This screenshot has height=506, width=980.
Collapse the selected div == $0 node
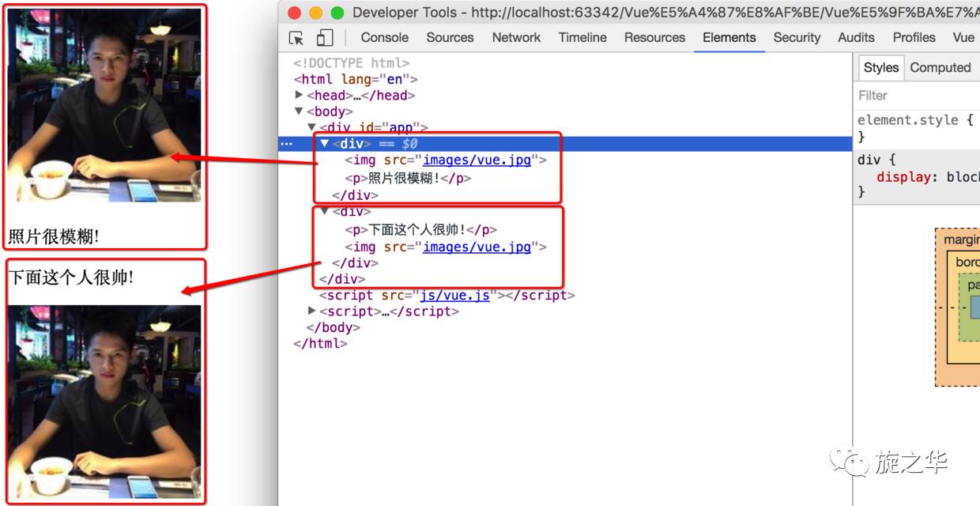325,143
